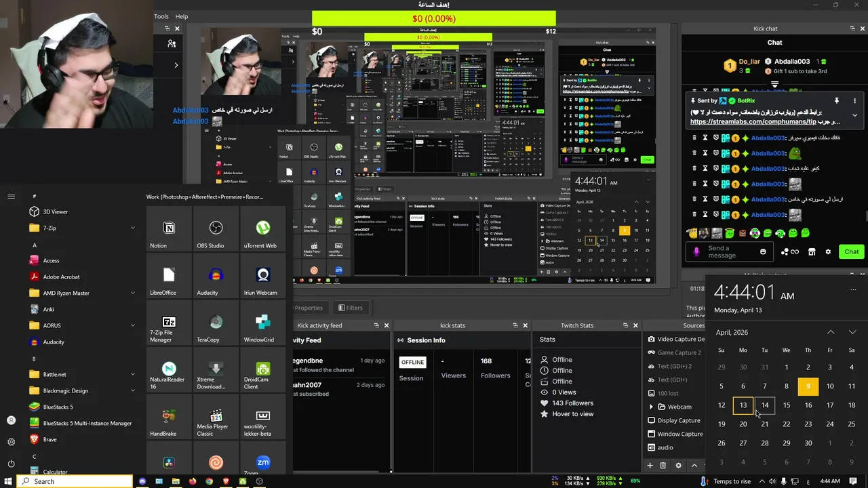
Task: Expand the AORUS folder
Action: click(133, 325)
